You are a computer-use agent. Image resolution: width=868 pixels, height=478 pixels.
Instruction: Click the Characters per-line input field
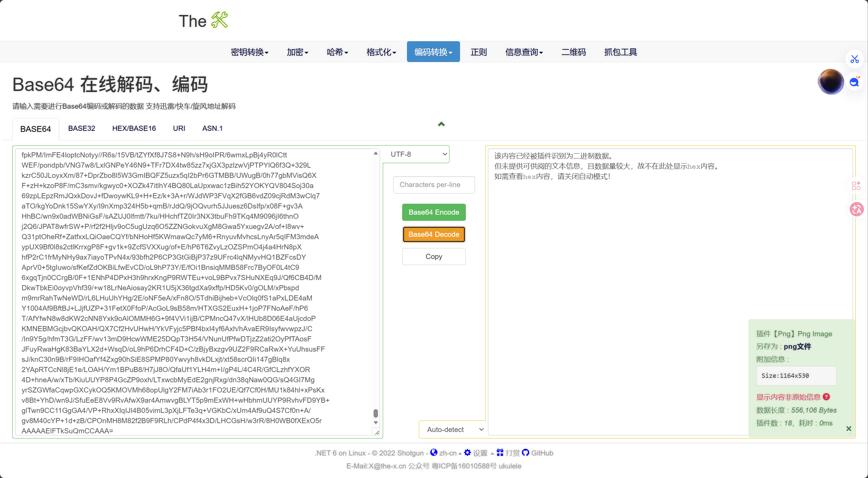[433, 185]
